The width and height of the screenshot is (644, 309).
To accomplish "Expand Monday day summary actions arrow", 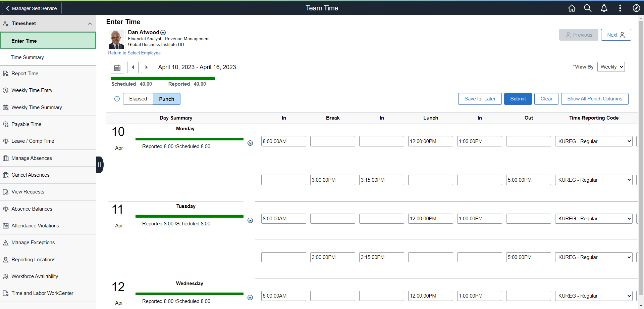I will (x=250, y=143).
